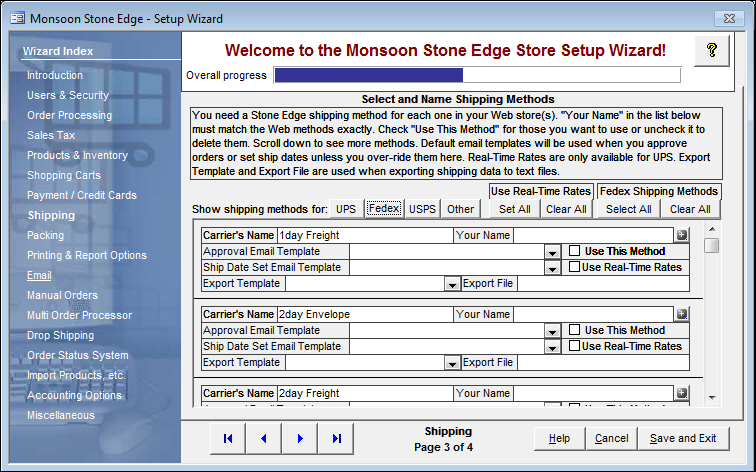Open Users & Security wizard section
Viewport: 756px width, 472px height.
[68, 95]
